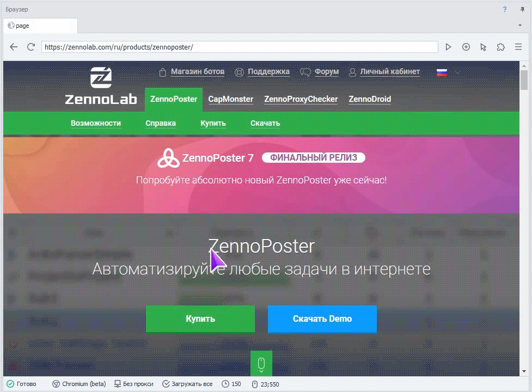Click the ФИНАЛЬНЫЙ РЕЛИЗ badge
532x392 pixels.
pyautogui.click(x=314, y=157)
